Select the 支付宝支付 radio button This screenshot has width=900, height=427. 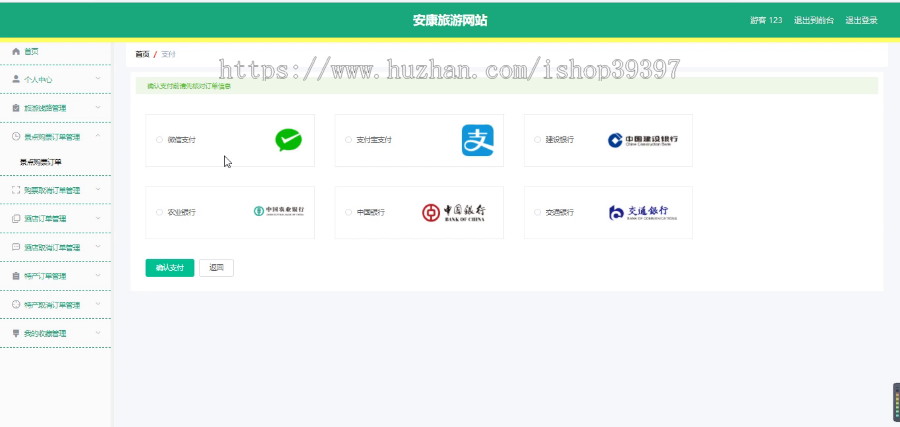click(x=348, y=139)
